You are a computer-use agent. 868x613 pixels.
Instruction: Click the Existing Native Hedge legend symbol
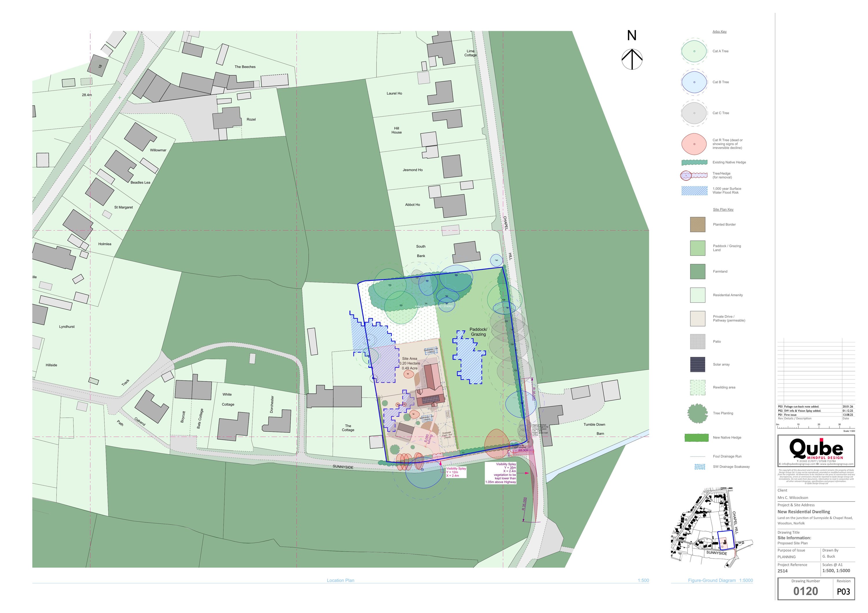click(694, 162)
